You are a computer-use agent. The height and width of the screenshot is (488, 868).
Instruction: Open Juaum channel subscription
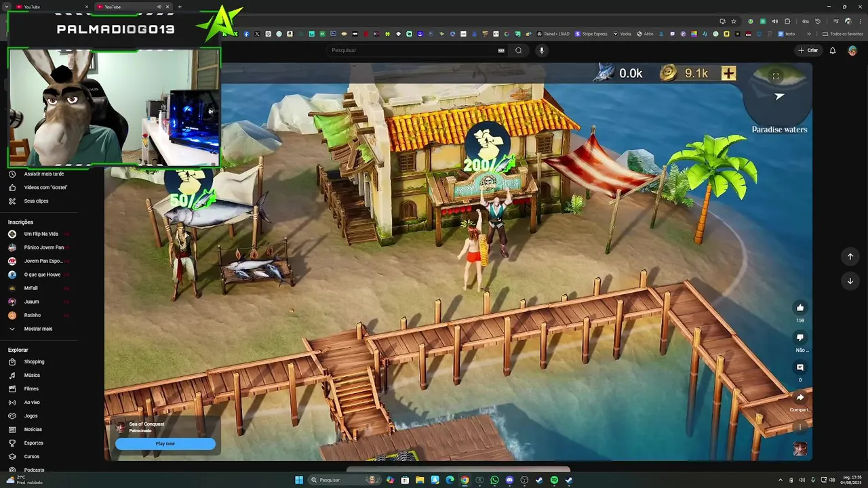[x=31, y=302]
